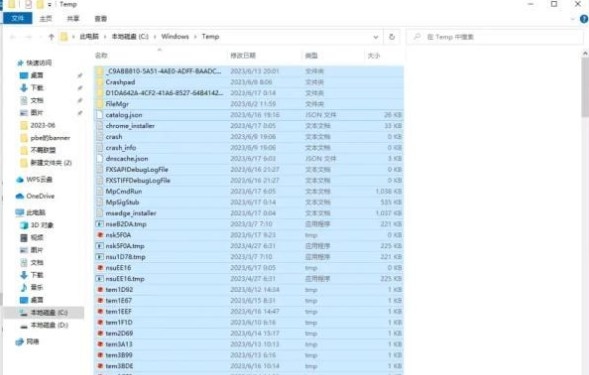Open the View ribbon tab
The height and width of the screenshot is (375, 589).
[x=101, y=18]
